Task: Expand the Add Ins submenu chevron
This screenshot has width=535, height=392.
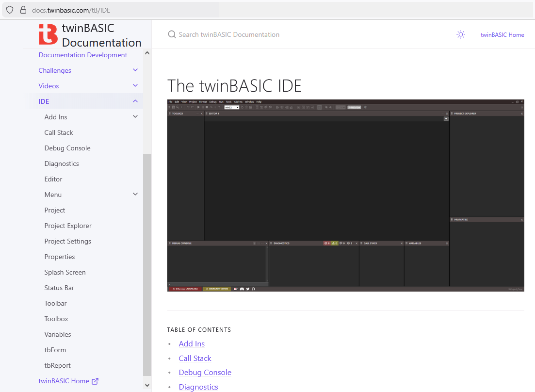Action: point(135,117)
